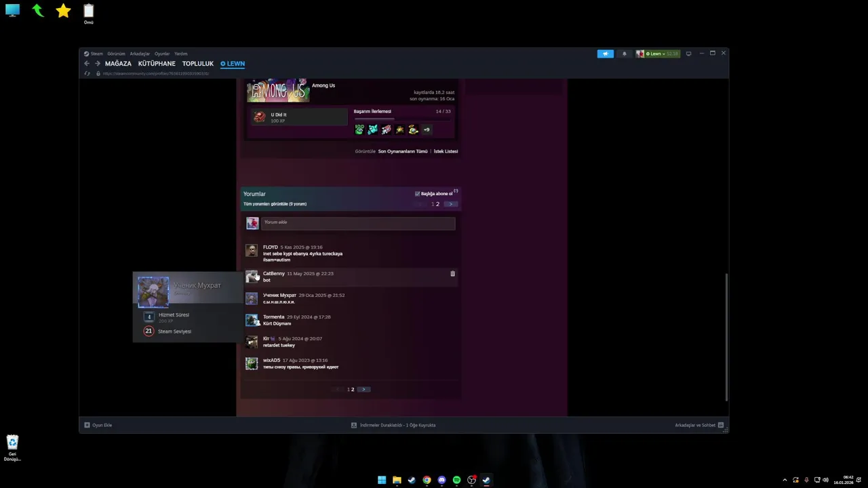The image size is (868, 488).
Task: Open the Steam notifications bell
Action: 624,54
